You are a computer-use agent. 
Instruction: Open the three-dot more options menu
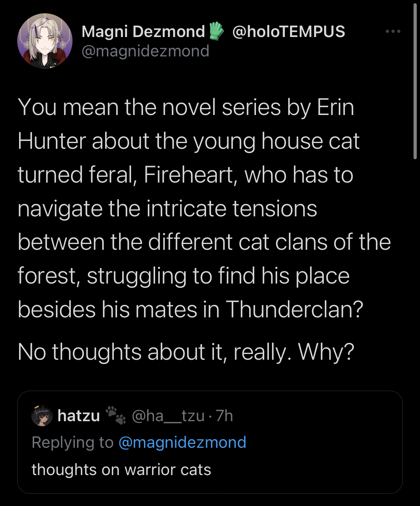click(393, 32)
